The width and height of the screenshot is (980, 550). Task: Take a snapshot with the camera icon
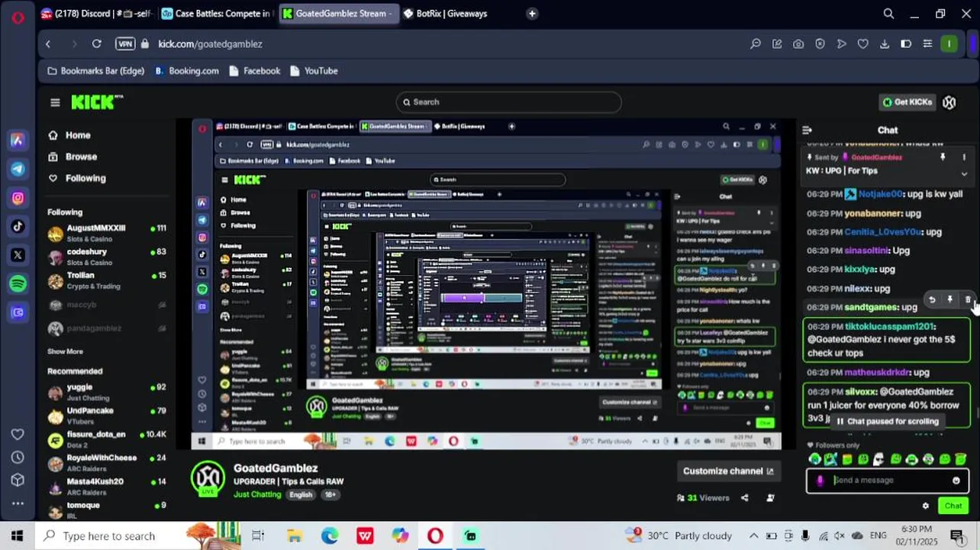coord(798,44)
